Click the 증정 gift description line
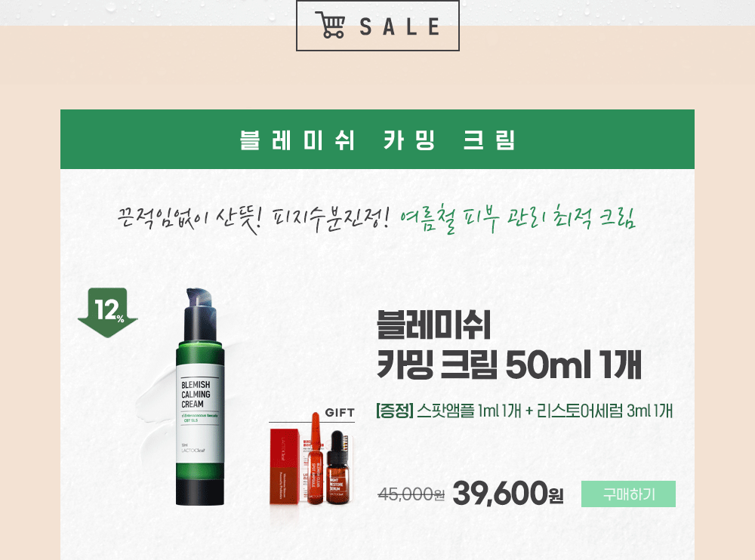Viewport: 755px width, 560px height. (x=524, y=411)
